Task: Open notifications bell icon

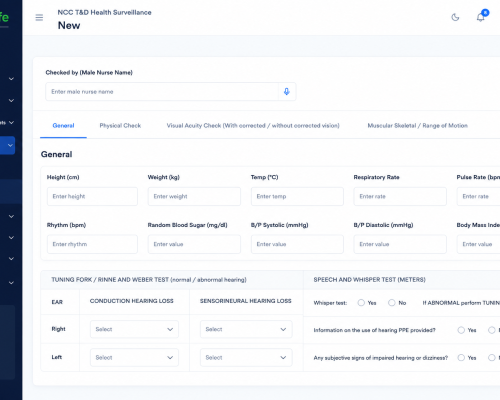Action: point(480,17)
